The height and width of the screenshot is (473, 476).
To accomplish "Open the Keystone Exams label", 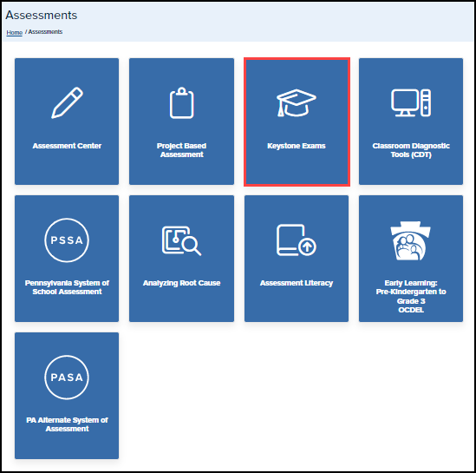I will point(297,146).
